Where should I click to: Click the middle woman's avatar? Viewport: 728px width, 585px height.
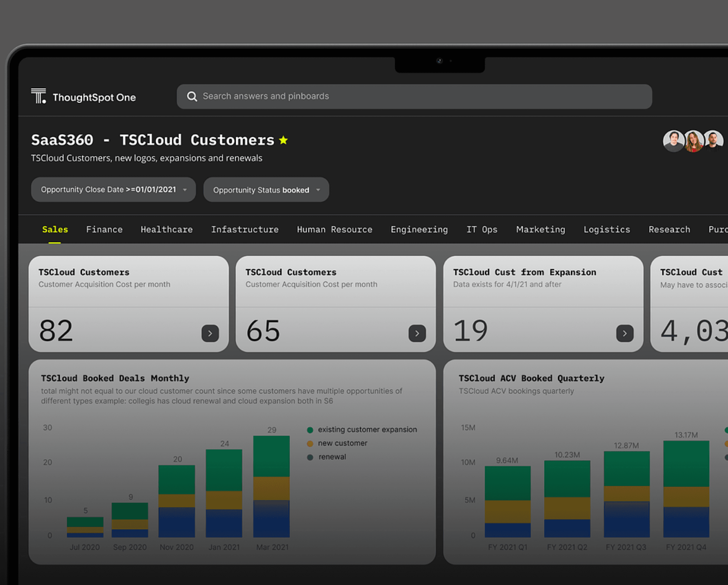click(693, 141)
